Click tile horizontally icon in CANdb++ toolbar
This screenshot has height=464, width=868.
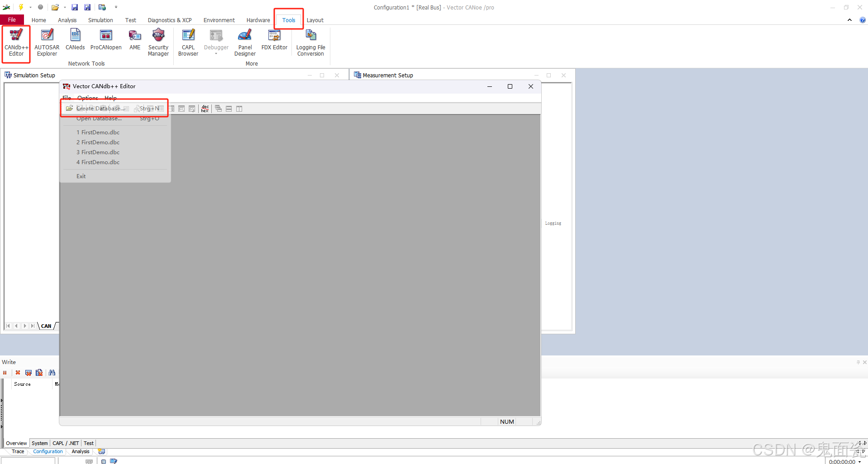click(x=229, y=109)
